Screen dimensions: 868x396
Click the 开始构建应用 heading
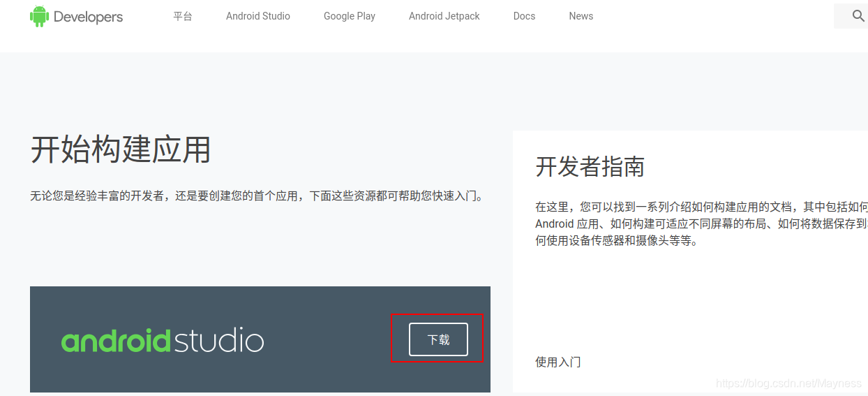[121, 149]
